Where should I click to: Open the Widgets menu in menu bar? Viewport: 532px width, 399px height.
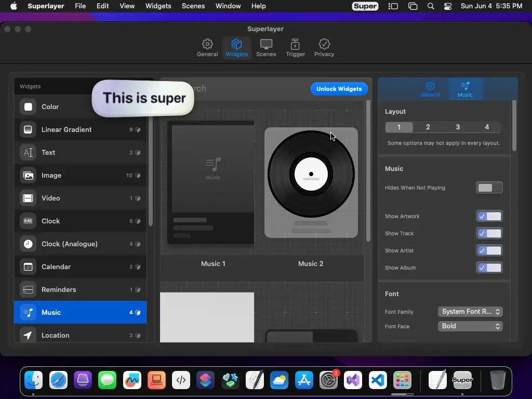(158, 6)
